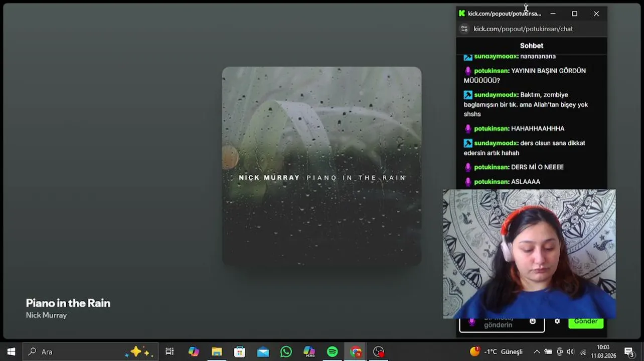
Task: Open the clock showing 10:03
Action: click(x=603, y=351)
